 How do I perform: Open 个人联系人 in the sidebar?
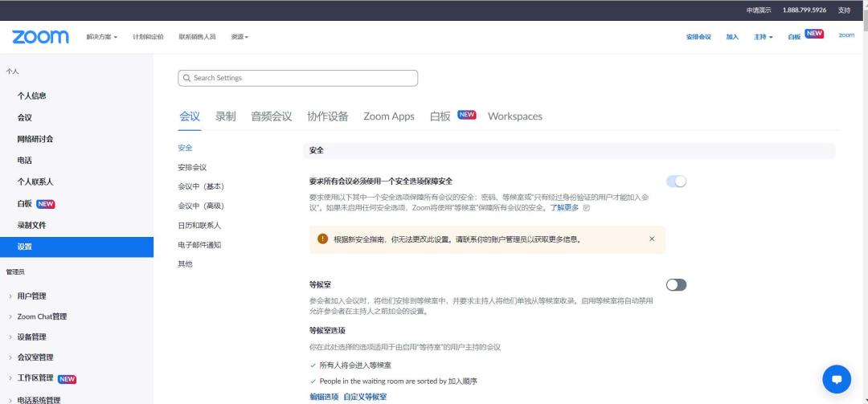35,182
